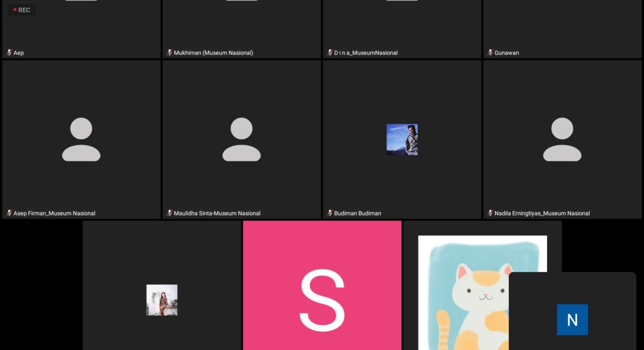This screenshot has width=644, height=350.
Task: Open Budiman Budiman's profile photo
Action: click(x=402, y=139)
